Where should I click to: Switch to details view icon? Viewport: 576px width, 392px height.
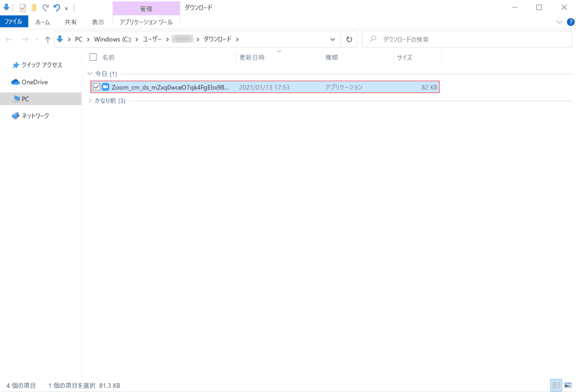pyautogui.click(x=556, y=386)
